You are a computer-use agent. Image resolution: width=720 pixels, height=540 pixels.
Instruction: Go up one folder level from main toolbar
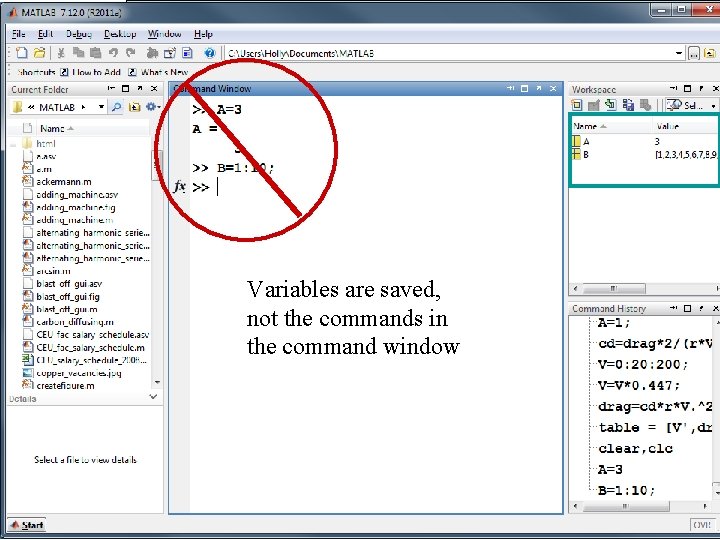[710, 54]
